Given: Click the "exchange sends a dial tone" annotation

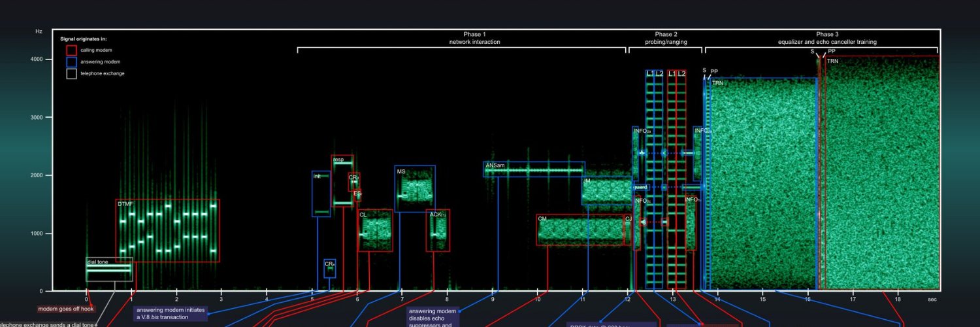Looking at the screenshot, I should click(x=46, y=324).
